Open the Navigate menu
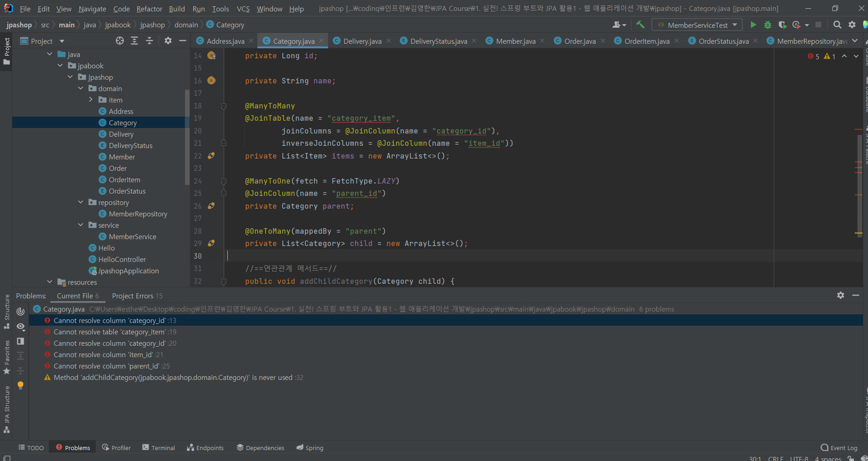Screen dimensions: 868x461 (x=92, y=9)
